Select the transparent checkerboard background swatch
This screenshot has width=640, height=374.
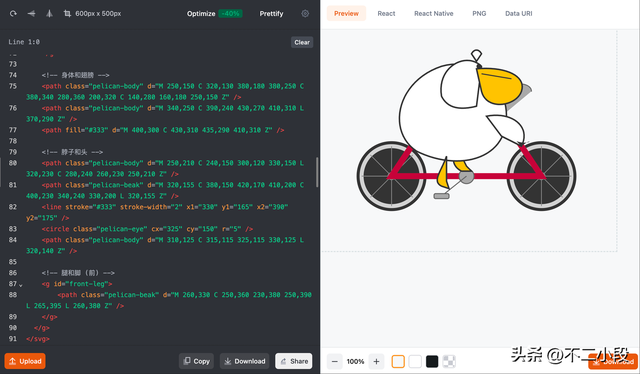pyautogui.click(x=449, y=361)
